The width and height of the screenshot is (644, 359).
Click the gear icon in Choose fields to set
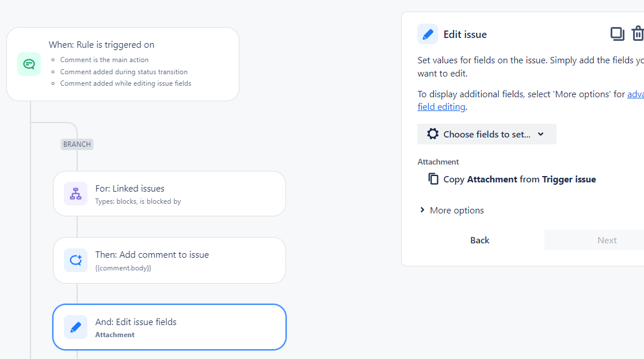click(x=432, y=134)
